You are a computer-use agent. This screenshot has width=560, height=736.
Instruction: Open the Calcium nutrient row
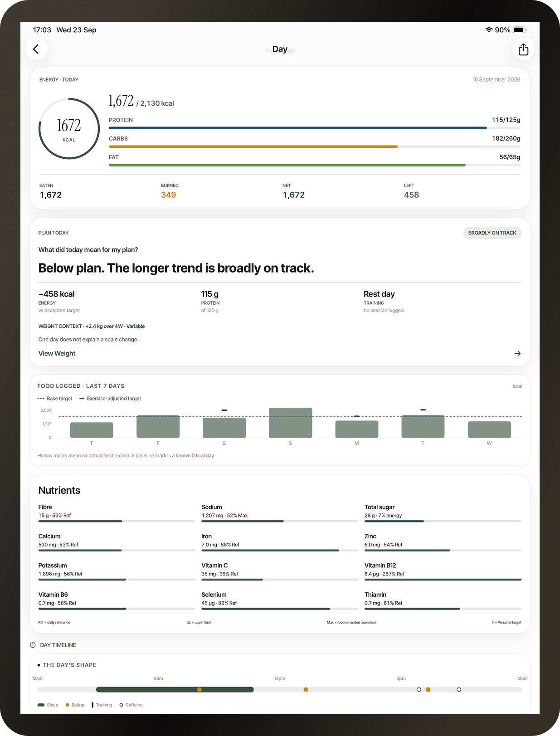(117, 542)
